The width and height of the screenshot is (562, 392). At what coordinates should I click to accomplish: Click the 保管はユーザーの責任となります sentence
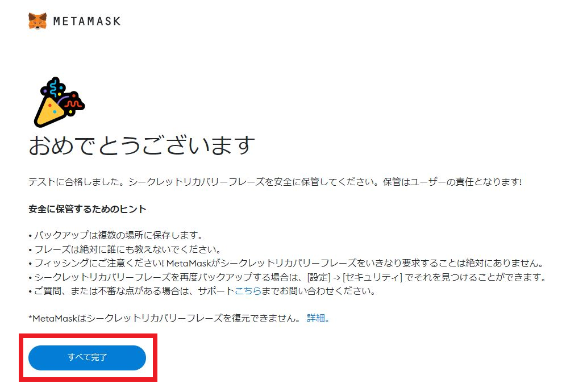452,182
